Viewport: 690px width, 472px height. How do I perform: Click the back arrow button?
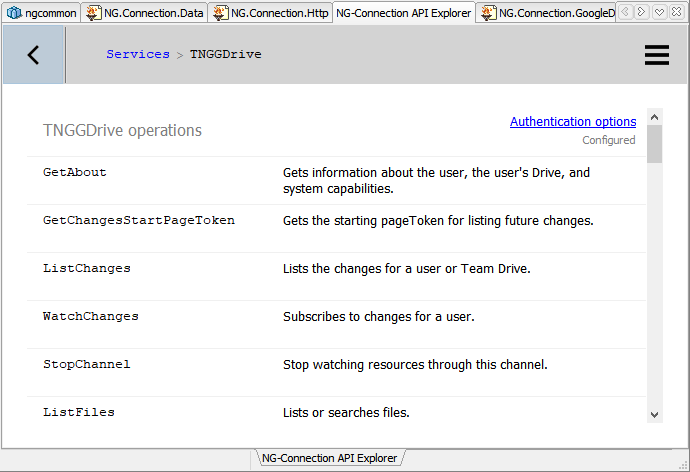(x=33, y=55)
